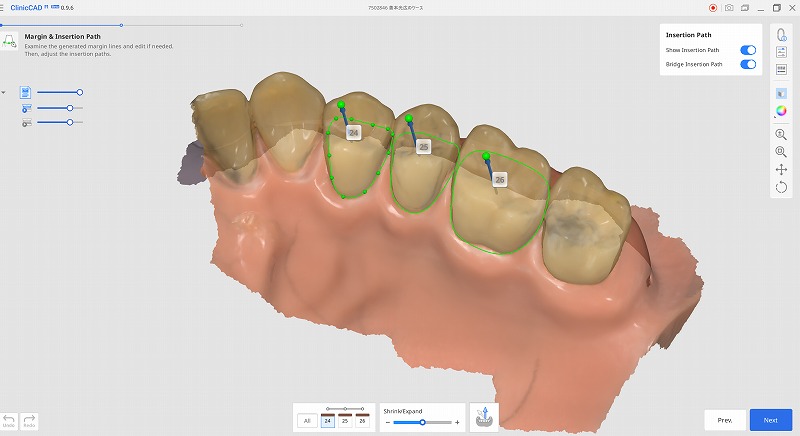Take a screenshot with camera icon
Viewport: 800px width, 436px height.
[x=729, y=7]
